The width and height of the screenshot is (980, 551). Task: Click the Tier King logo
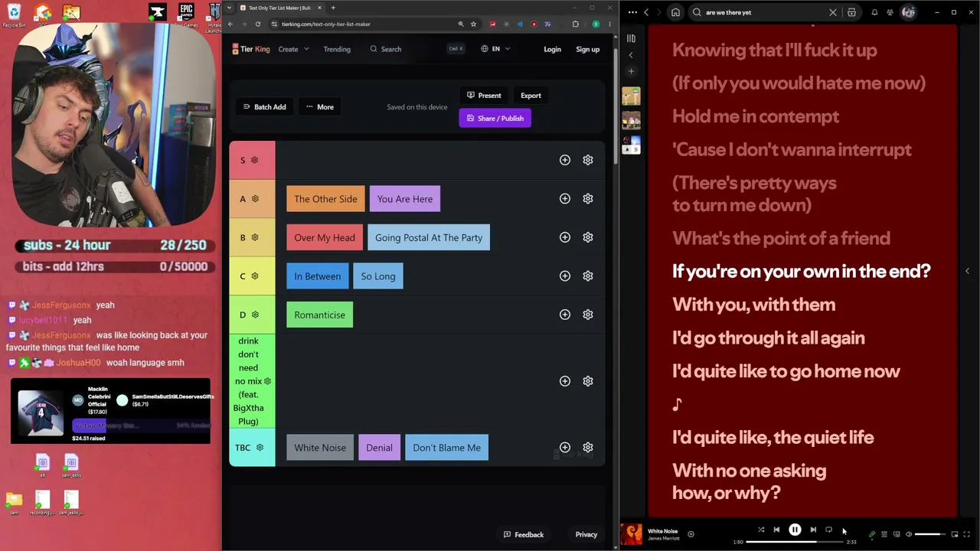tap(251, 49)
